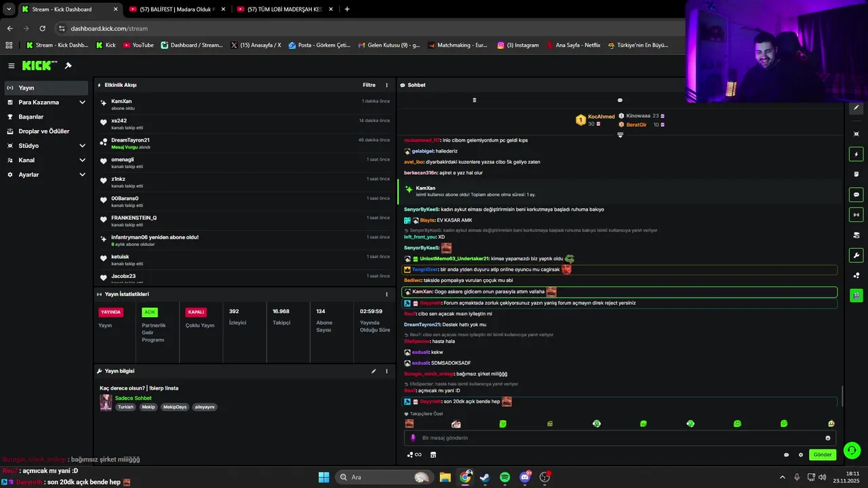Send the message with Gönder button
The height and width of the screenshot is (488, 868).
(823, 455)
